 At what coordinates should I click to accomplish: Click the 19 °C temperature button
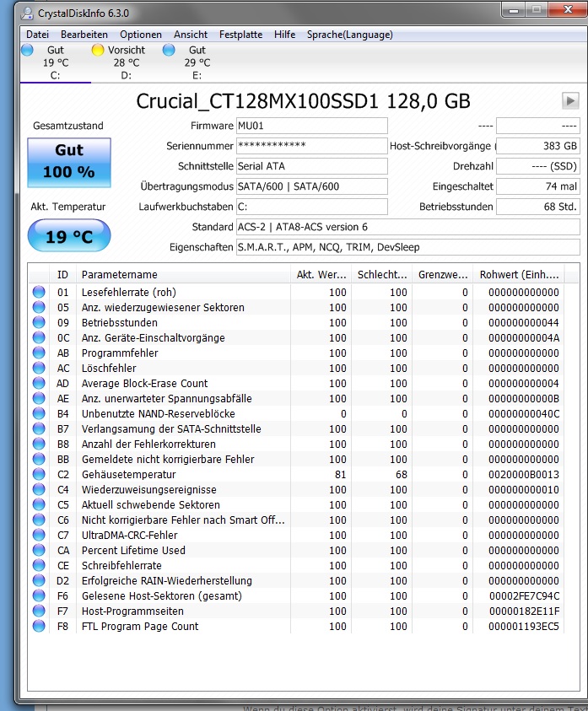point(69,236)
